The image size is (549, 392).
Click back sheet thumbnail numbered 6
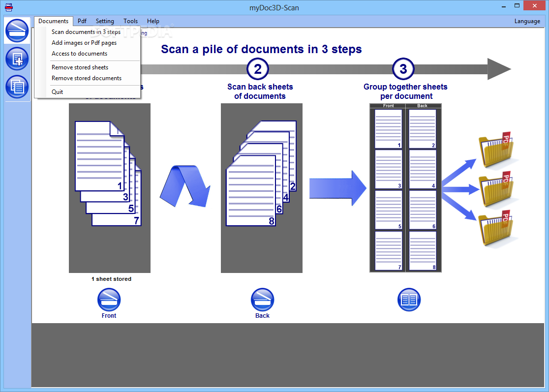click(423, 210)
